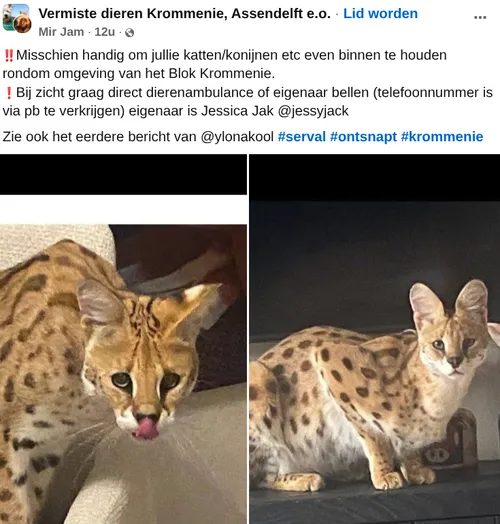Open the #krommenie hashtag
Image resolution: width=500 pixels, height=524 pixels.
pos(442,137)
